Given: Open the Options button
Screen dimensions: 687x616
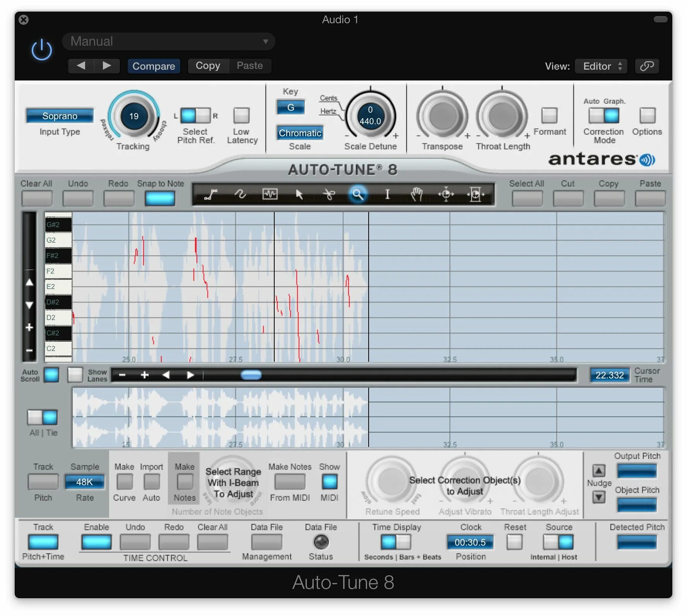Looking at the screenshot, I should click(648, 115).
